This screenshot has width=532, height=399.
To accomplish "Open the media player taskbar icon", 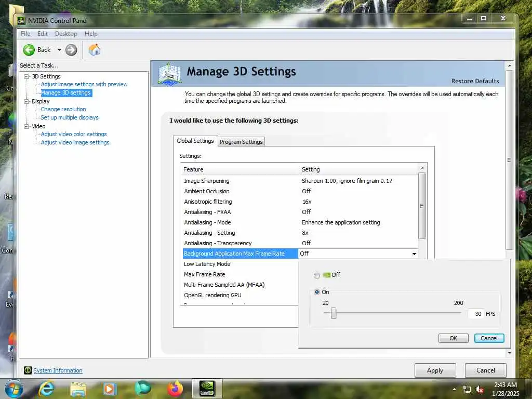I will (110, 389).
